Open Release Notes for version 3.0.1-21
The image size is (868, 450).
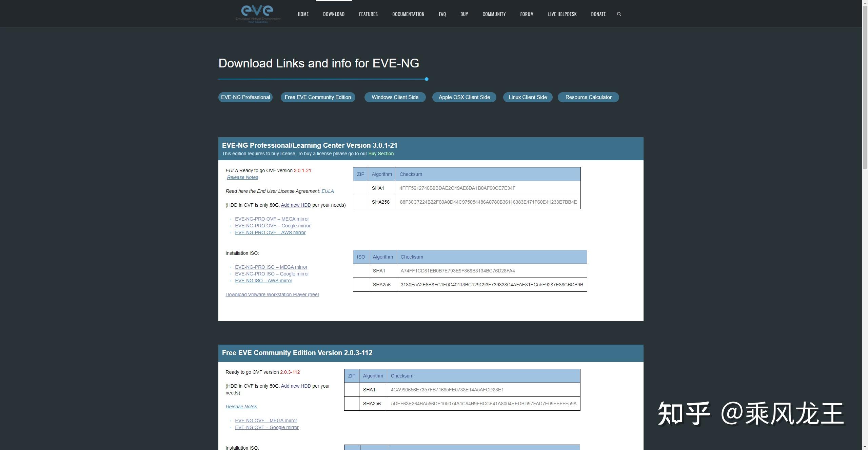point(242,178)
